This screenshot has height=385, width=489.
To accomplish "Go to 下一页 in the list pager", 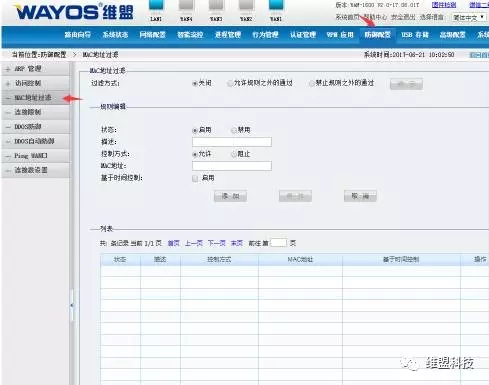I will [x=217, y=243].
